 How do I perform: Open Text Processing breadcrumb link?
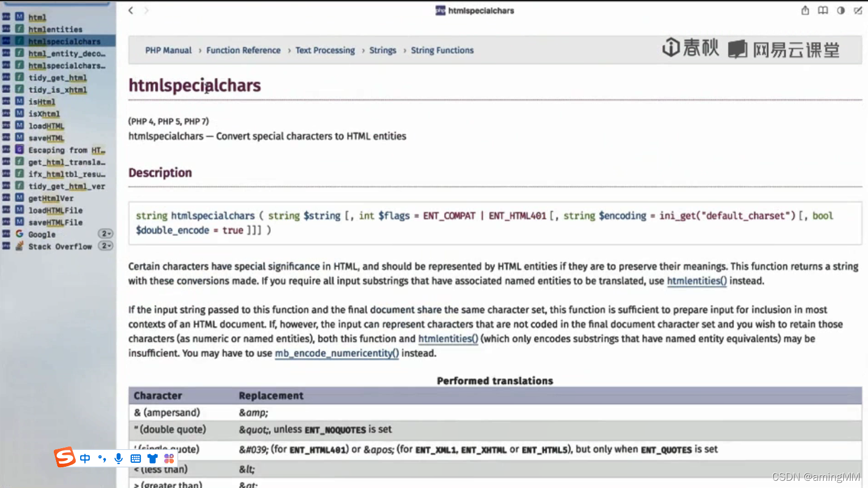(325, 50)
